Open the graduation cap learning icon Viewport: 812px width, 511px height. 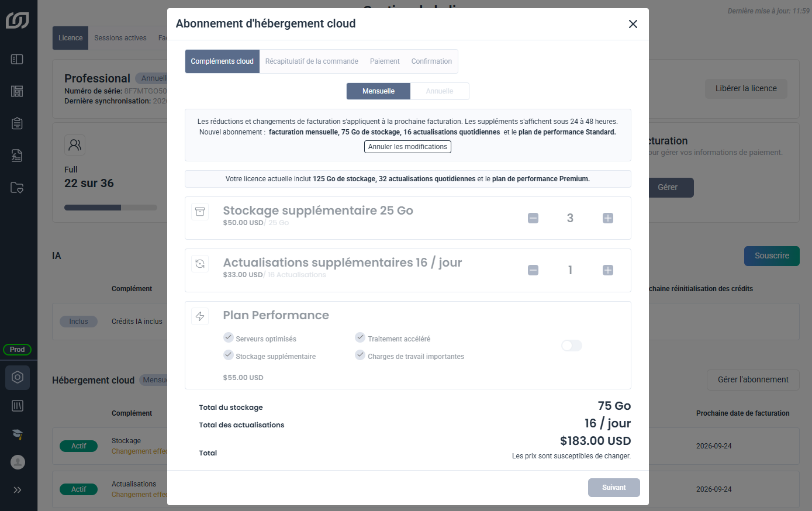(18, 434)
